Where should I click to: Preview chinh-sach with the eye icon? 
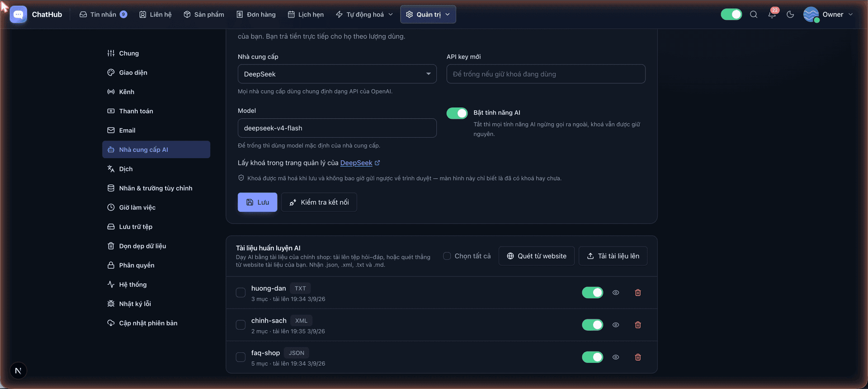pos(616,325)
